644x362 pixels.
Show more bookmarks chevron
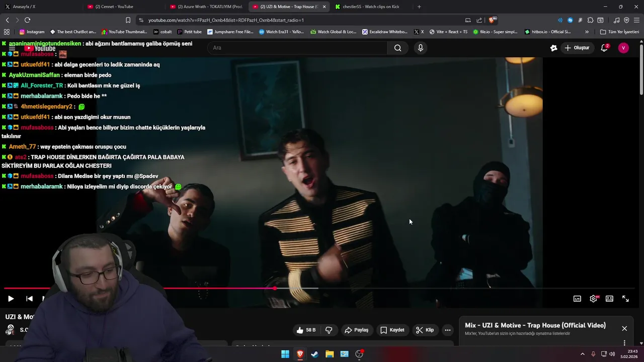click(587, 32)
